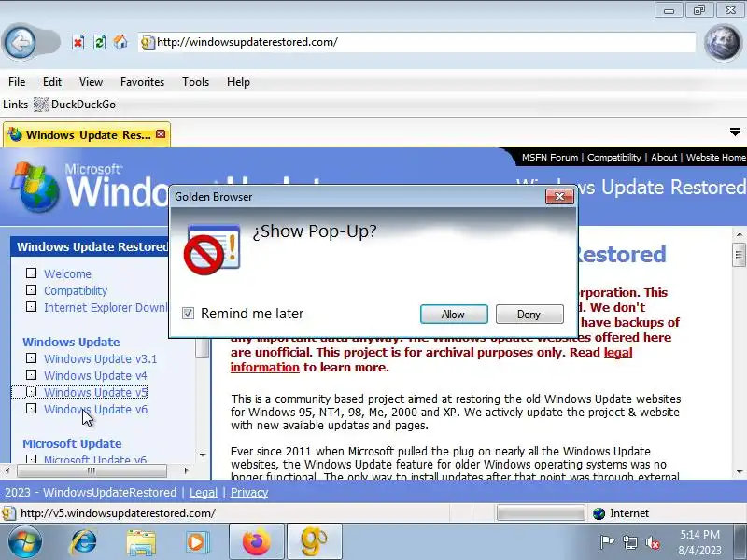This screenshot has width=747, height=560.
Task: Open the View menu
Action: coord(91,82)
